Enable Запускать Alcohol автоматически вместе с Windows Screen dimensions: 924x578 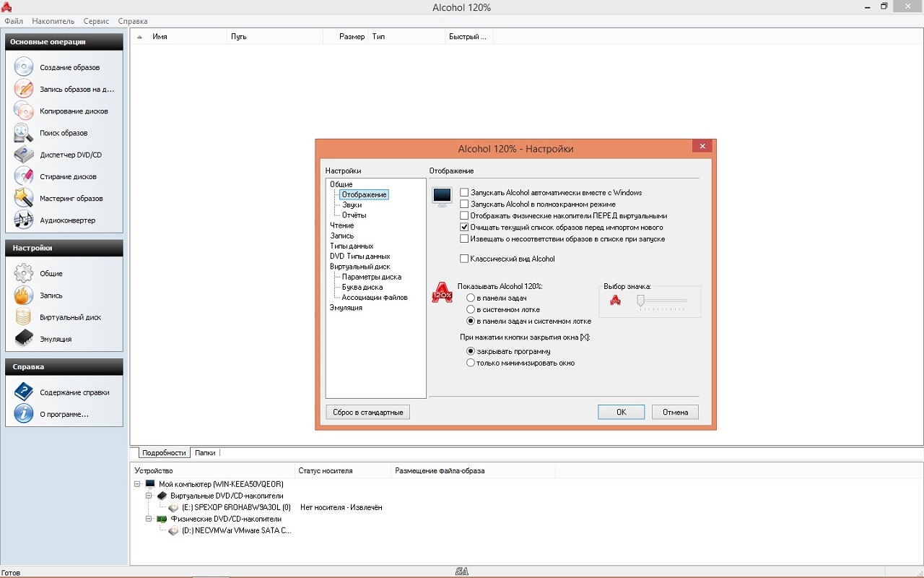(x=464, y=193)
